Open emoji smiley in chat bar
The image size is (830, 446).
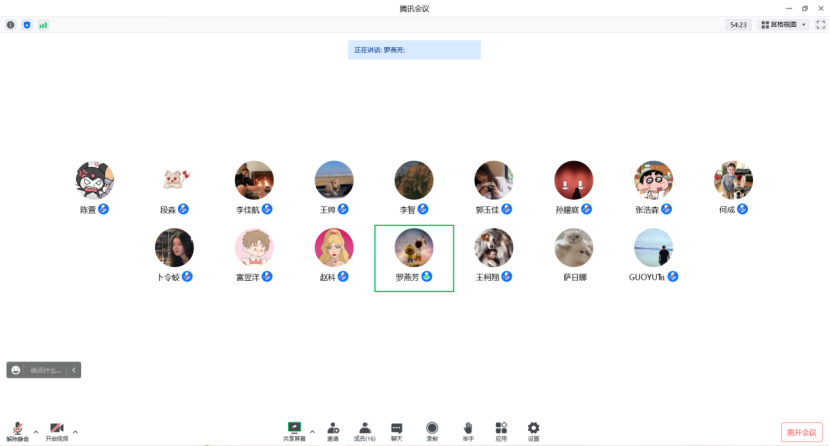pos(16,370)
